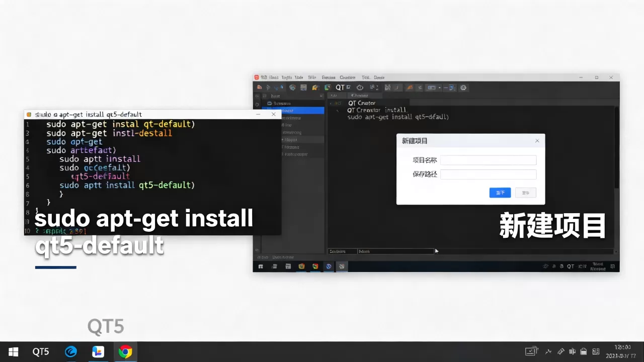
Task: Click 'sudo apt-get install qt5-defaul)' in Qt editor
Action: pos(398,117)
